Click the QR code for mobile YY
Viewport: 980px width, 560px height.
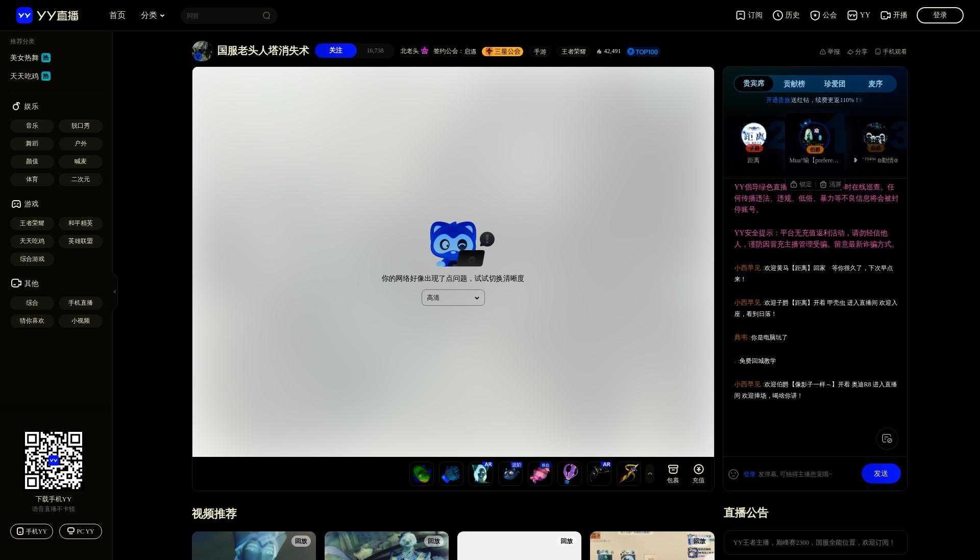pos(54,460)
